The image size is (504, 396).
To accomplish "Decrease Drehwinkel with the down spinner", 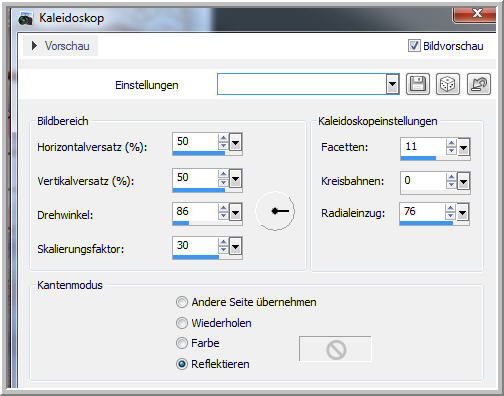I will coord(223,216).
